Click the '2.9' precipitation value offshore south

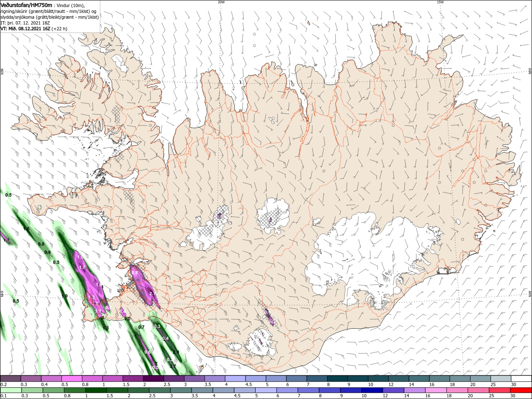pos(176,352)
